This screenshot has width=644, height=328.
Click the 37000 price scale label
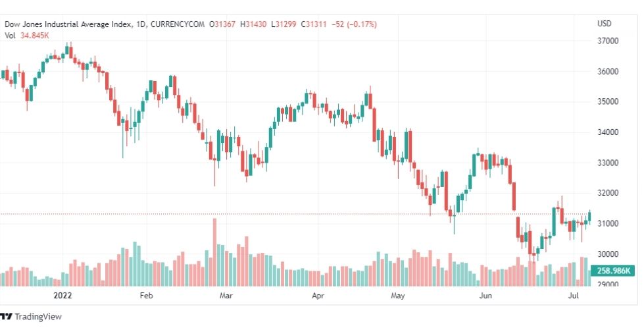click(x=609, y=41)
